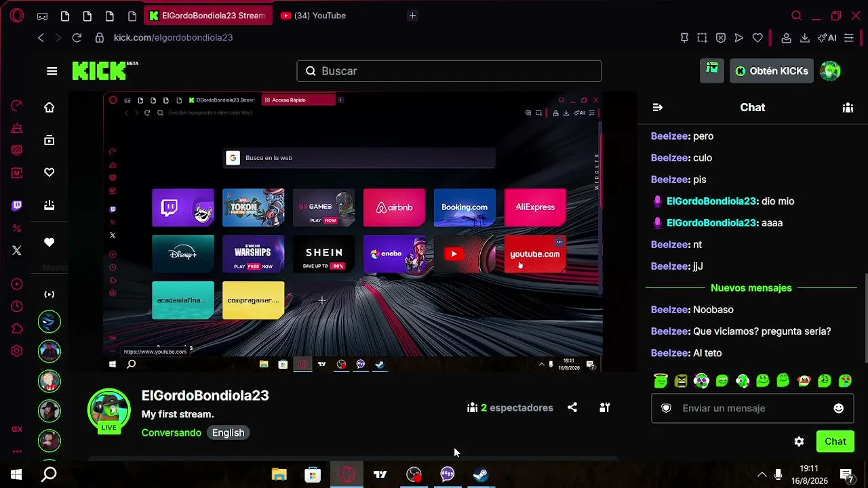Image resolution: width=868 pixels, height=488 pixels.
Task: Open the outlined heart icon in Kick sidebar
Action: point(50,172)
